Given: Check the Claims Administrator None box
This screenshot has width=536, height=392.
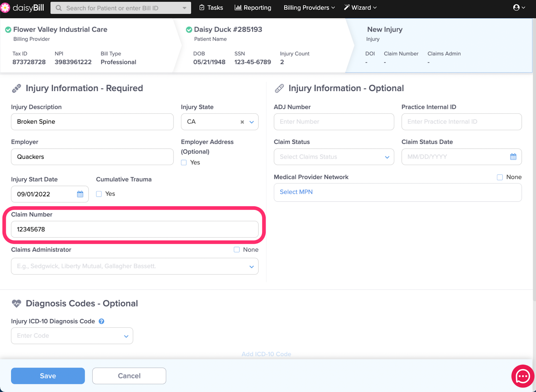Looking at the screenshot, I should 237,250.
